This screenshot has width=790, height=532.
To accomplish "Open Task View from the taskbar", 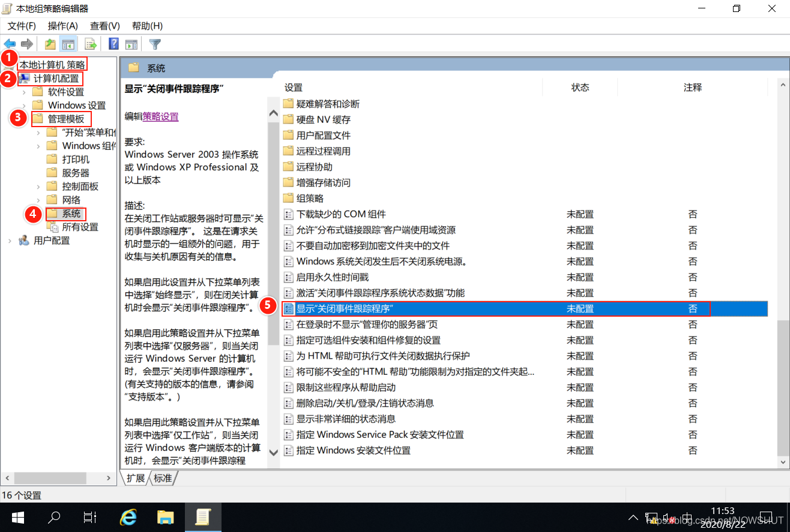I will (90, 517).
